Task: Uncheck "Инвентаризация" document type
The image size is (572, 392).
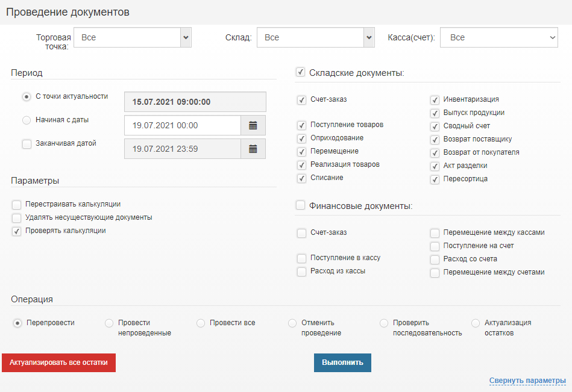Action: coord(435,100)
